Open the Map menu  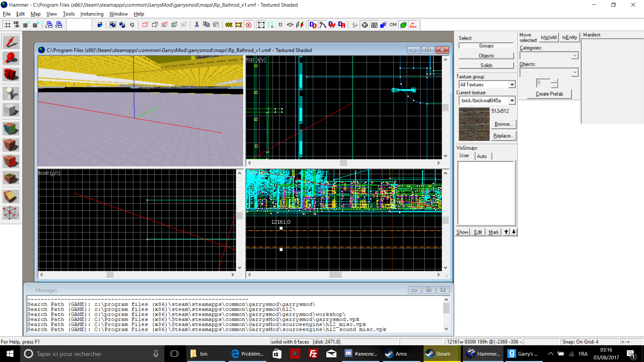pyautogui.click(x=35, y=14)
